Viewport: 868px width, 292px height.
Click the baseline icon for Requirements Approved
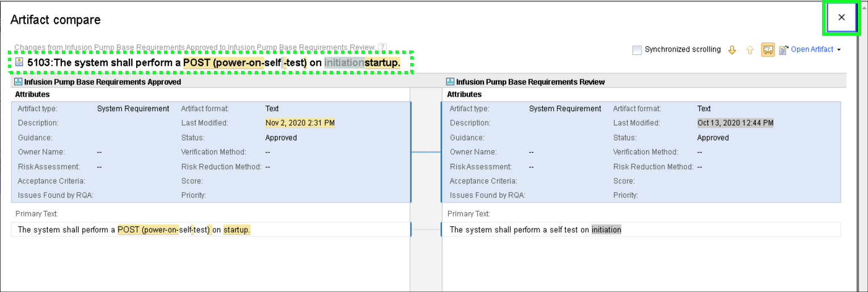click(18, 82)
